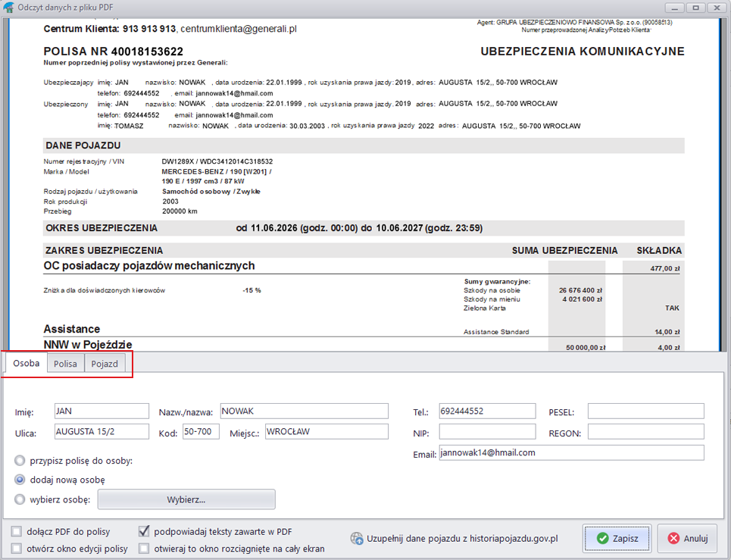Click the 'UBEZPIECZENIA KOMUNIKACYJNE' heading
Image resolution: width=731 pixels, height=560 pixels.
583,52
